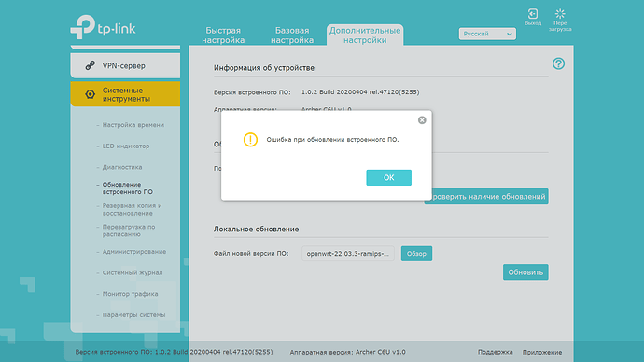Click the Системные инструменты gear icon
Image resolution: width=644 pixels, height=362 pixels.
click(x=90, y=94)
